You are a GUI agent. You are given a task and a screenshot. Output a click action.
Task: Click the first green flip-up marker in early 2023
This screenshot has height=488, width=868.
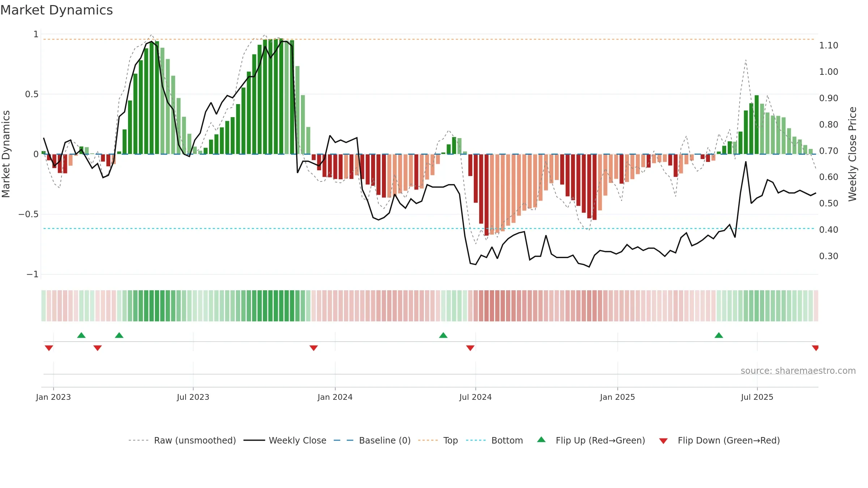pyautogui.click(x=81, y=335)
